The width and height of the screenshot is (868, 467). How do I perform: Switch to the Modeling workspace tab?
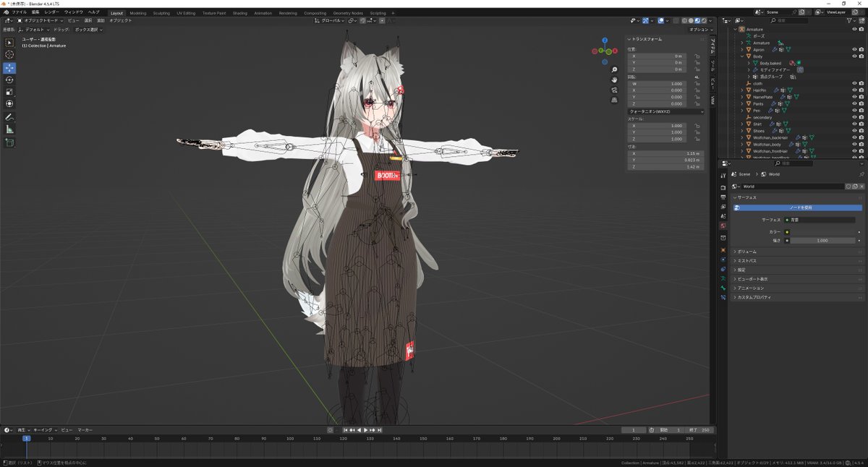click(x=137, y=13)
